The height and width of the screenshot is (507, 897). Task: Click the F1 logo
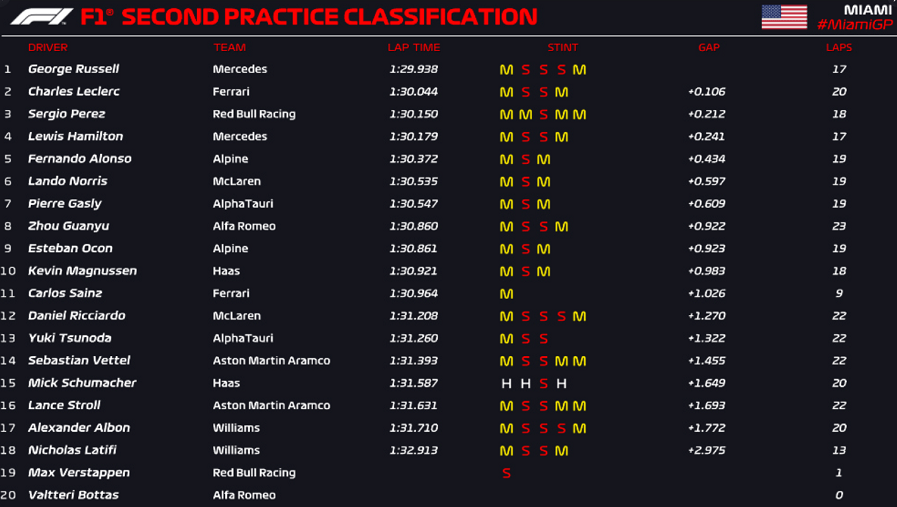tap(40, 16)
